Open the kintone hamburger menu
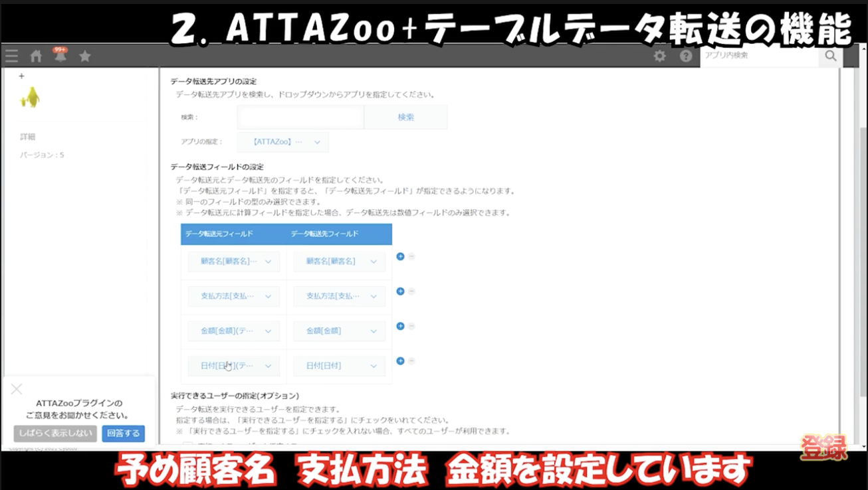 pos(11,56)
